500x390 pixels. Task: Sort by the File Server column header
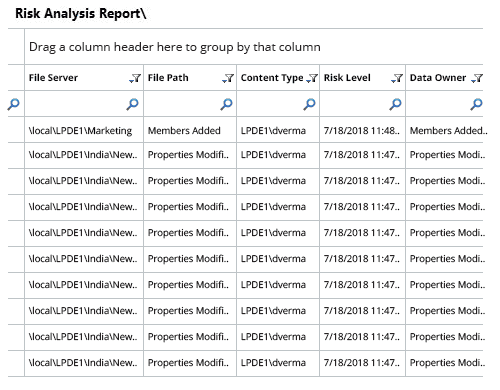53,78
